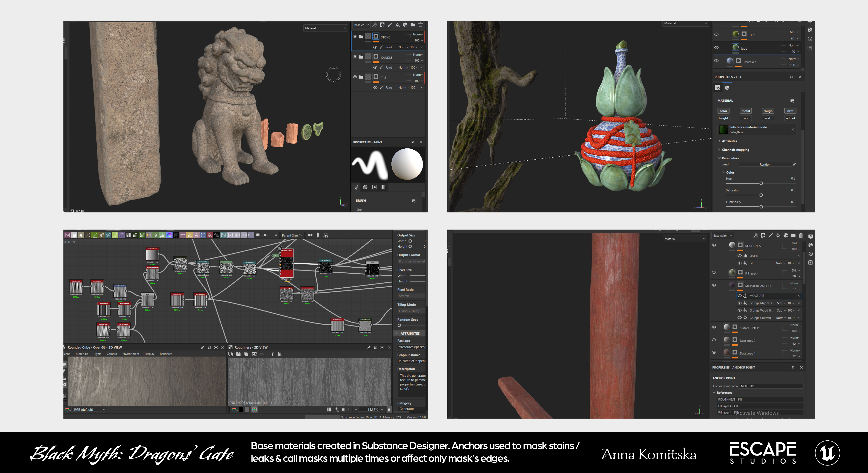Click the Hue slider handle

[761, 184]
